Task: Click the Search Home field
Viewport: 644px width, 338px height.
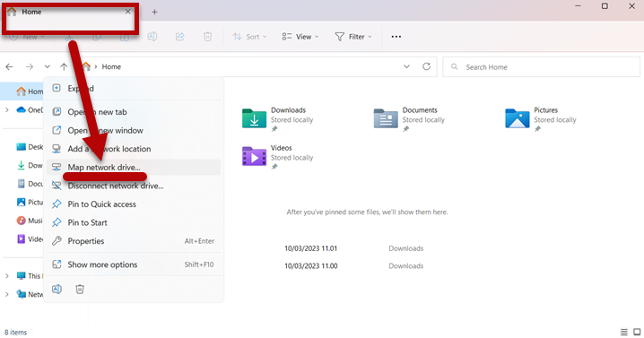Action: [541, 67]
